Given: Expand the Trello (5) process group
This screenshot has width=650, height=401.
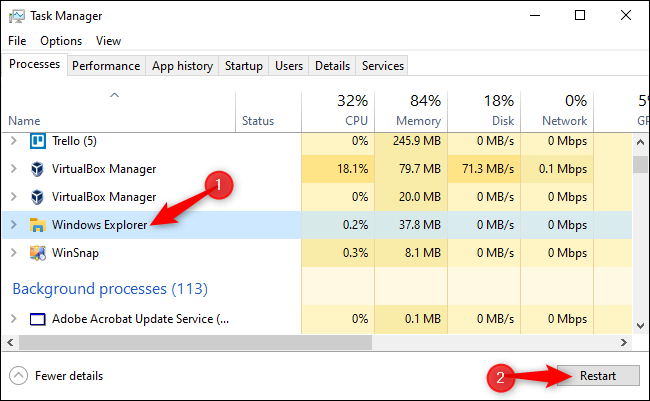Looking at the screenshot, I should coord(13,140).
